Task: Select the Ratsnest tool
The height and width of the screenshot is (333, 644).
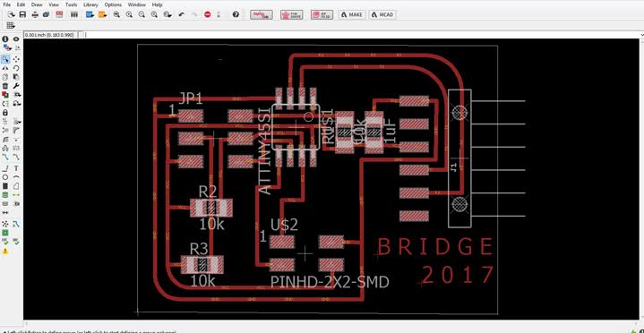Action: click(x=5, y=224)
